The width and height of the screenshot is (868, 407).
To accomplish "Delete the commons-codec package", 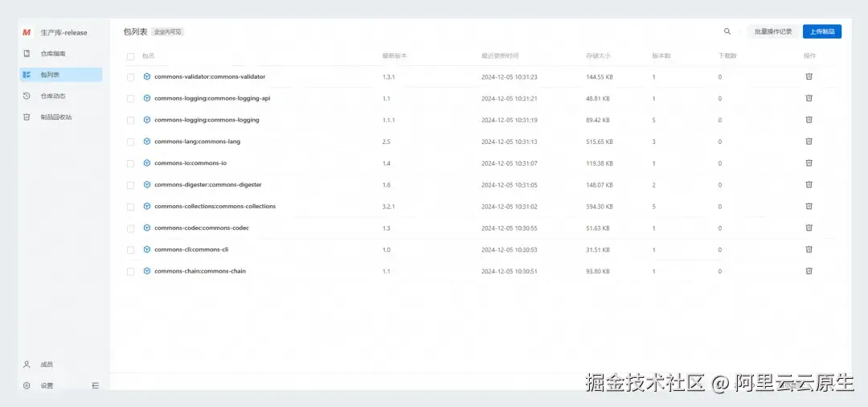I will [x=809, y=228].
